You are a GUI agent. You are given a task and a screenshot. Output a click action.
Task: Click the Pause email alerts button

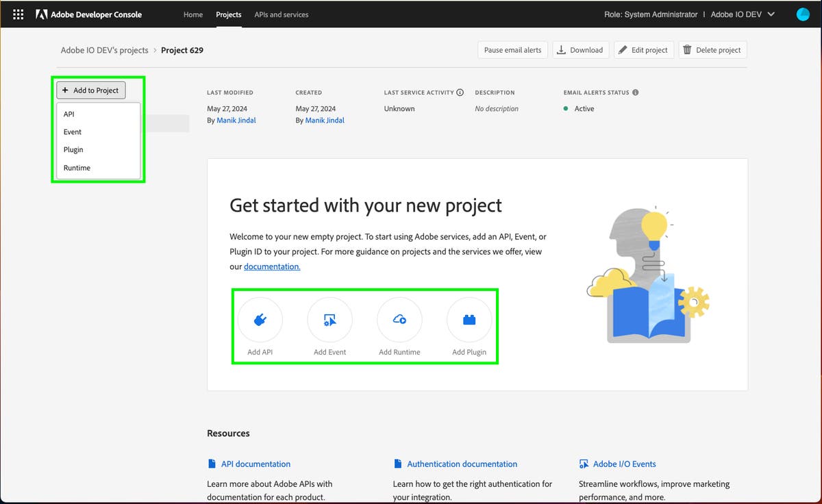click(x=512, y=50)
